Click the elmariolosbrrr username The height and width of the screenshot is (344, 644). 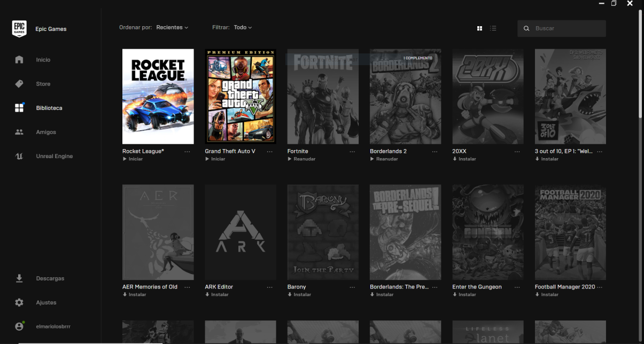point(53,326)
